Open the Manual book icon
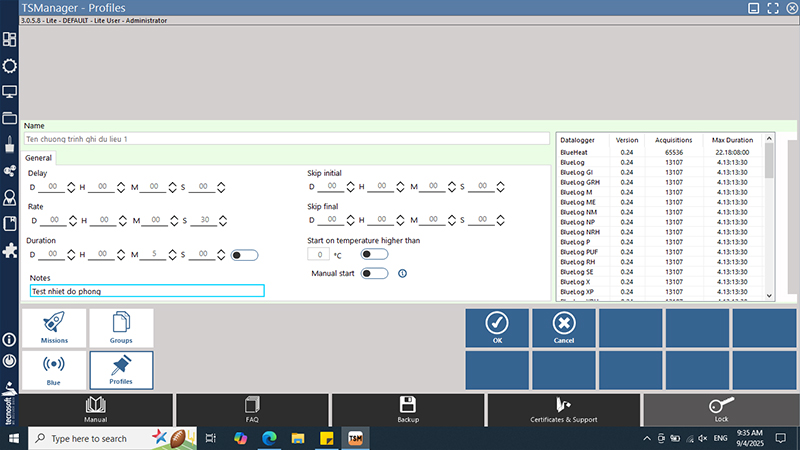 pyautogui.click(x=95, y=409)
